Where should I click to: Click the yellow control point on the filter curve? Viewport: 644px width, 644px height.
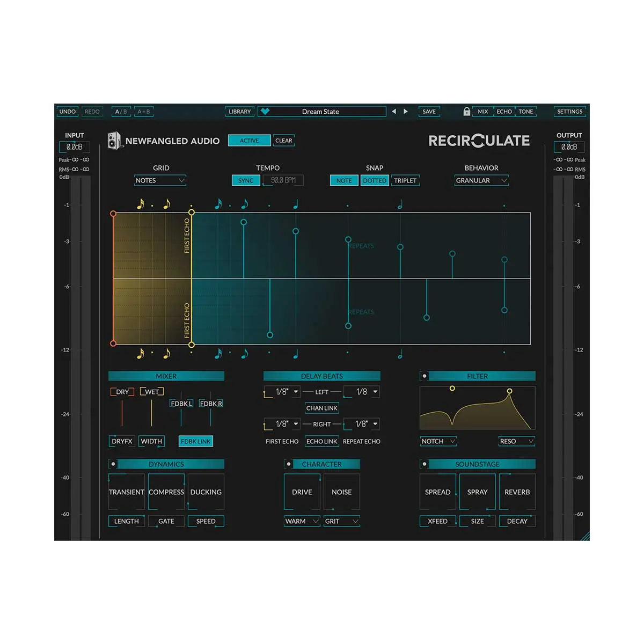tap(452, 389)
